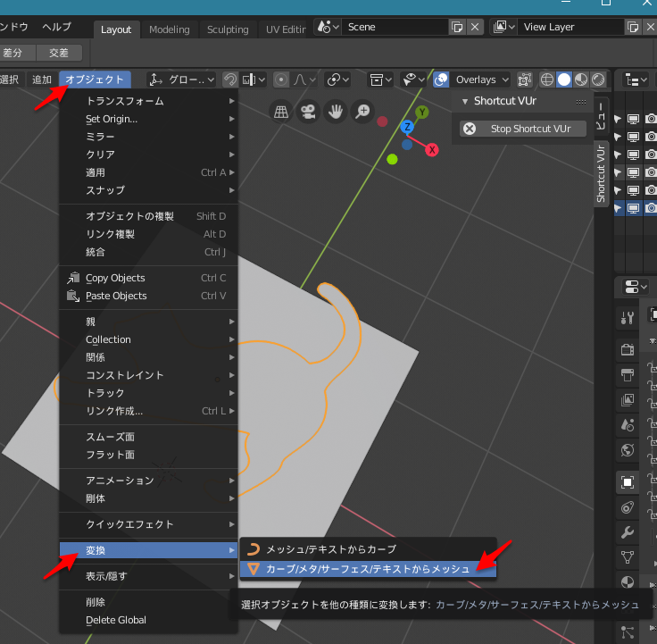Screen dimensions: 657x644
Task: Open the gizmo options dropdown arrow
Action: [421, 79]
